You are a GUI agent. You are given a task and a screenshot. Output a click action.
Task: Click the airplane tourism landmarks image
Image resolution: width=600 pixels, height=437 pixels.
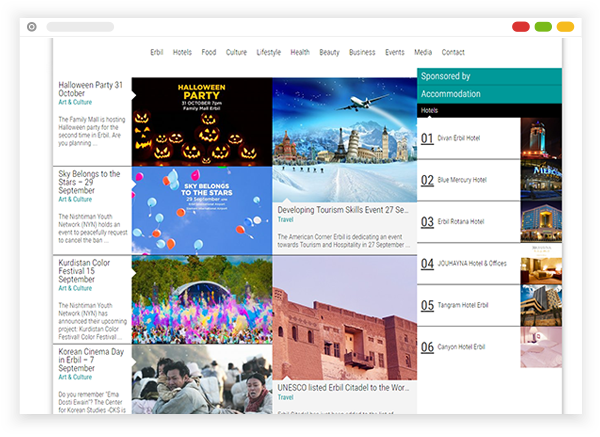(x=344, y=140)
